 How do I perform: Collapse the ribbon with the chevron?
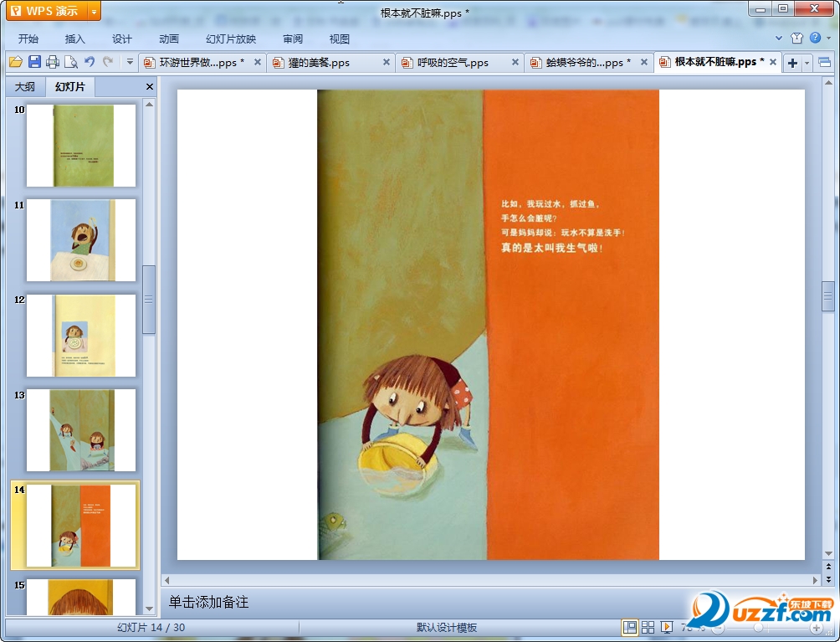pos(779,38)
